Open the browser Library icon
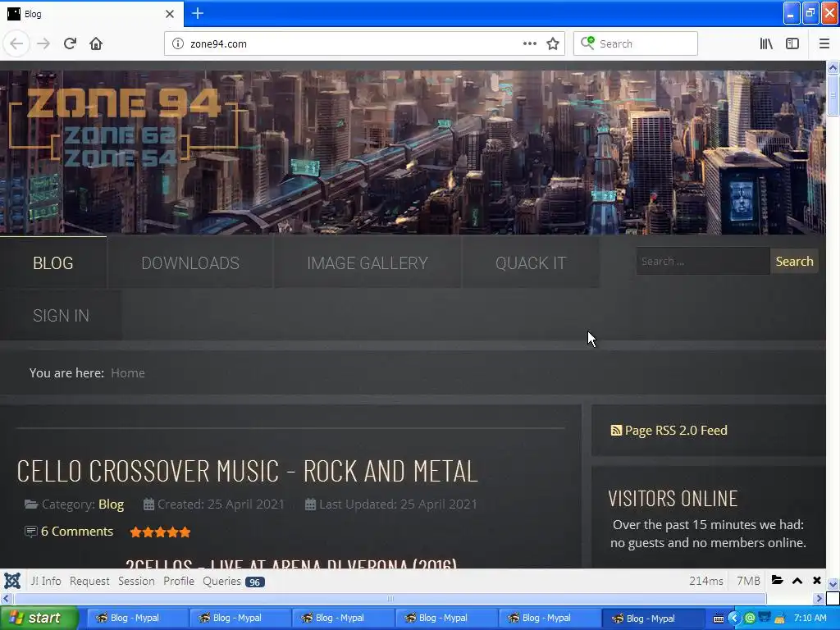This screenshot has width=840, height=630. [766, 43]
